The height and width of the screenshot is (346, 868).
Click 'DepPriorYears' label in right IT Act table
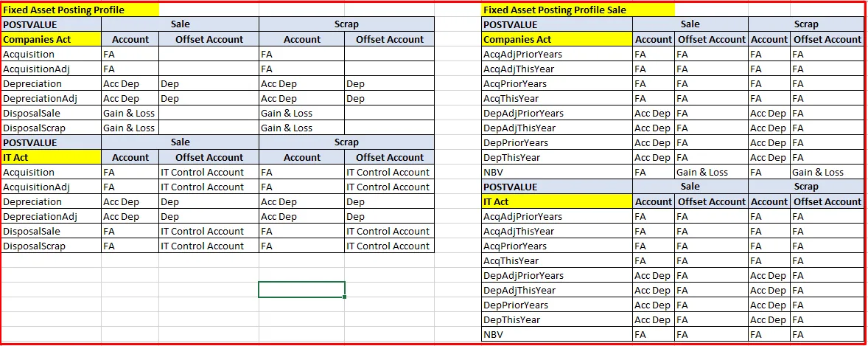[515, 305]
